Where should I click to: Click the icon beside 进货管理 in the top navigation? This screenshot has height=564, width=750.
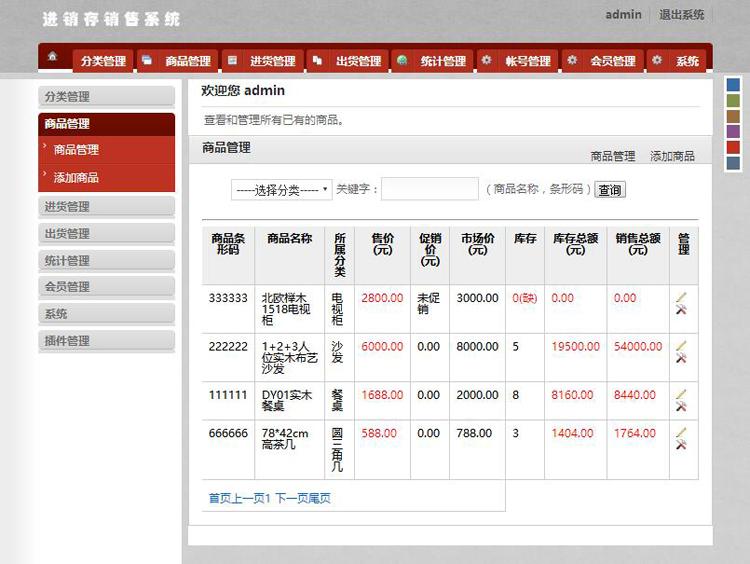232,60
